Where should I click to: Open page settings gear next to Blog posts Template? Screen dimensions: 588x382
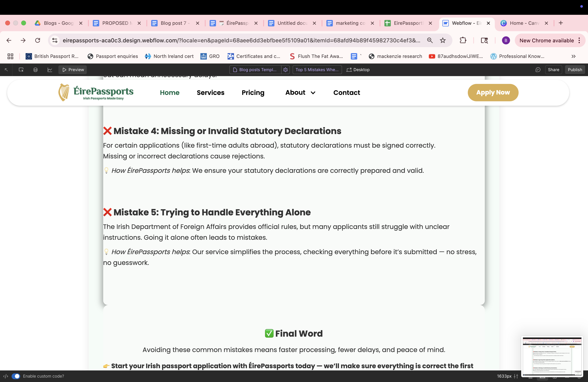(x=285, y=70)
